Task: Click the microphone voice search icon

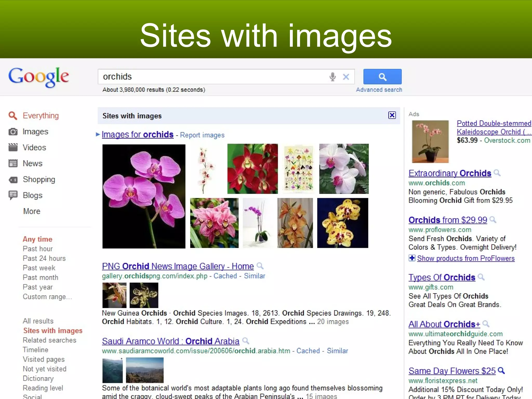Action: pyautogui.click(x=332, y=77)
